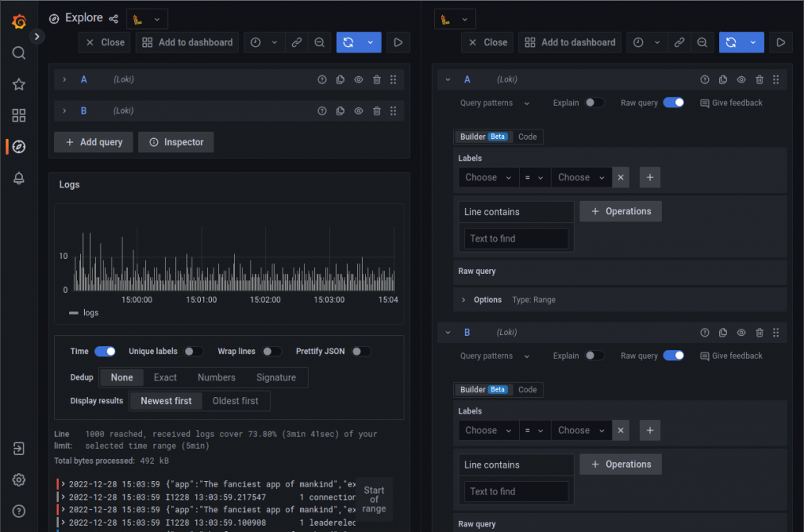The width and height of the screenshot is (804, 532).
Task: Click the share icon beside Explore title
Action: click(113, 19)
